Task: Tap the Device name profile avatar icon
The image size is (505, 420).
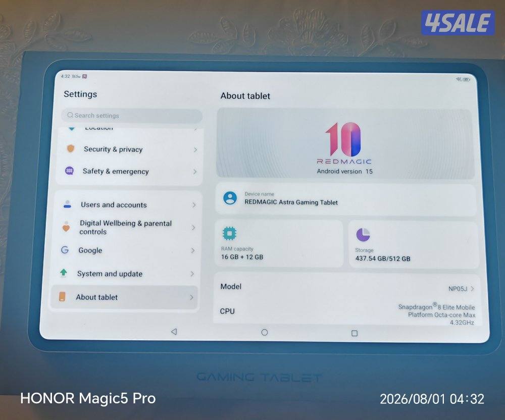Action: [x=230, y=198]
